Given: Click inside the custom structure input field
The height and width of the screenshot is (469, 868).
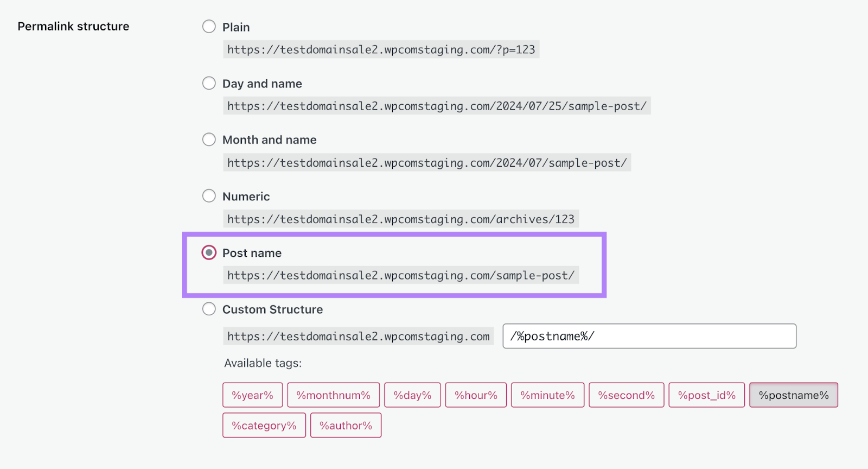Looking at the screenshot, I should click(x=649, y=336).
